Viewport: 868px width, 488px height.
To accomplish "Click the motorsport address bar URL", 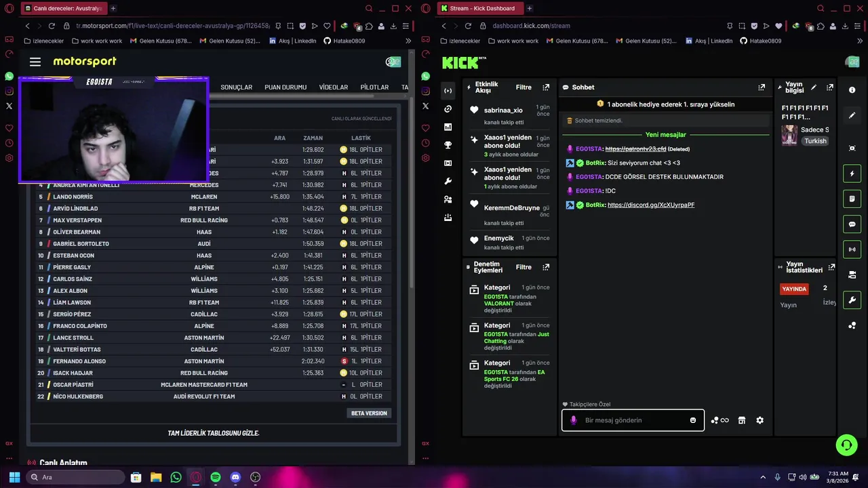I will click(x=173, y=26).
